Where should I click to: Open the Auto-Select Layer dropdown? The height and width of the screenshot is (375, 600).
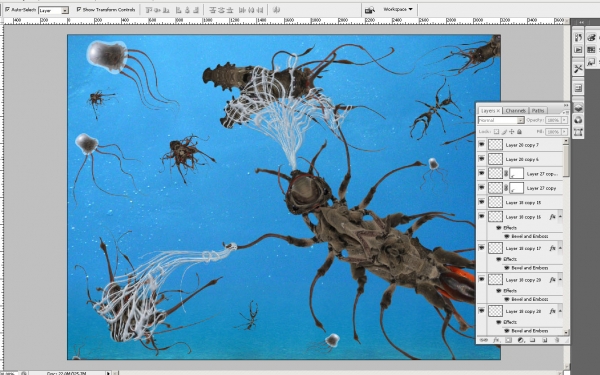[65, 10]
